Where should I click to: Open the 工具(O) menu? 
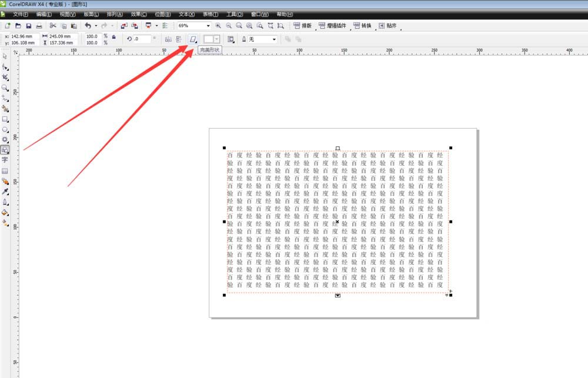pos(235,14)
